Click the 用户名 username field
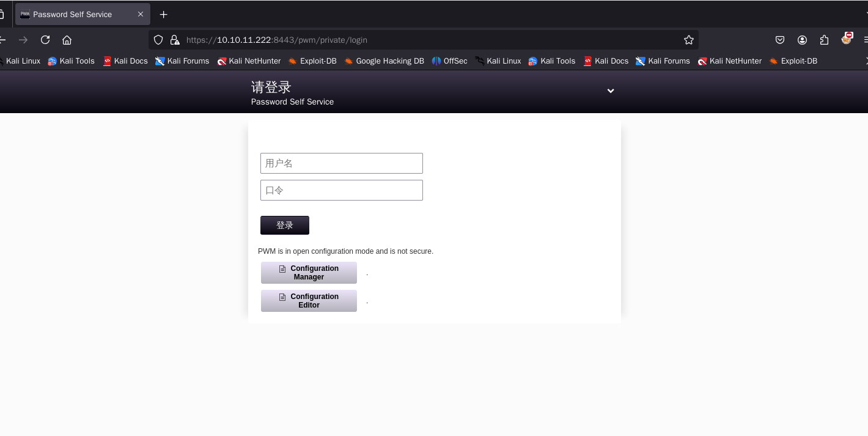 click(342, 163)
